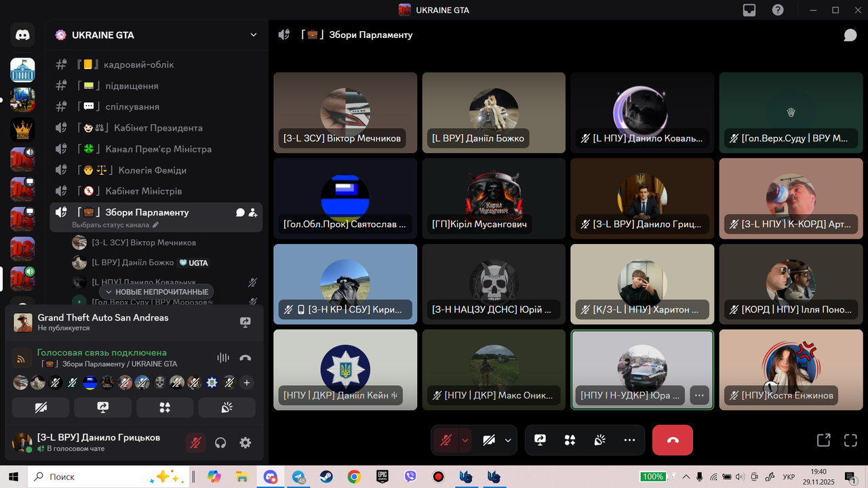Open Epic Games Launcher from taskbar
Image resolution: width=868 pixels, height=488 pixels.
(x=382, y=476)
